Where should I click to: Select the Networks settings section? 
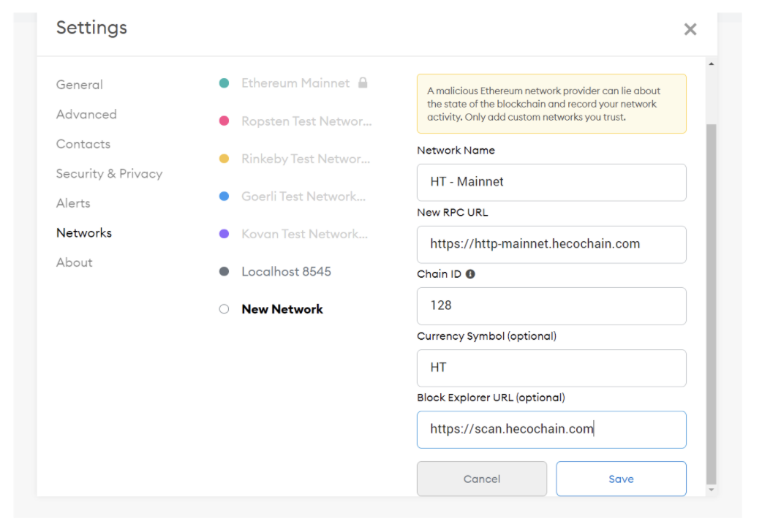pyautogui.click(x=84, y=232)
